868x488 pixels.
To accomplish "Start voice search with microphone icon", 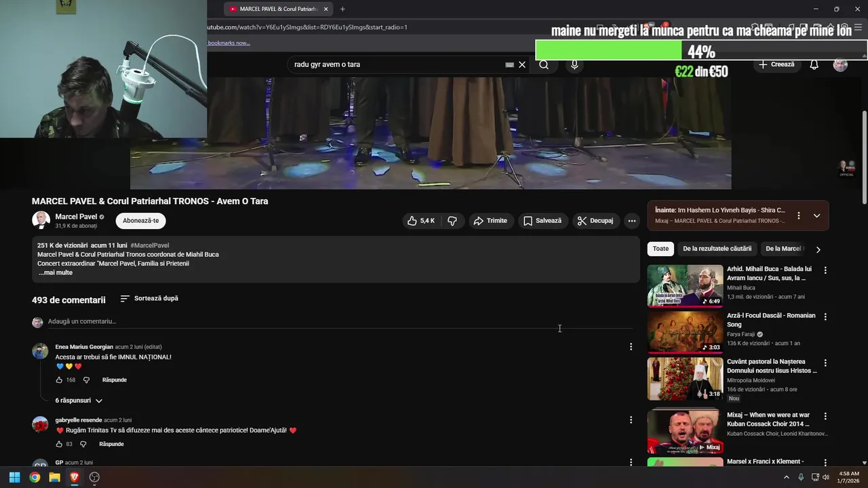I will click(x=574, y=64).
